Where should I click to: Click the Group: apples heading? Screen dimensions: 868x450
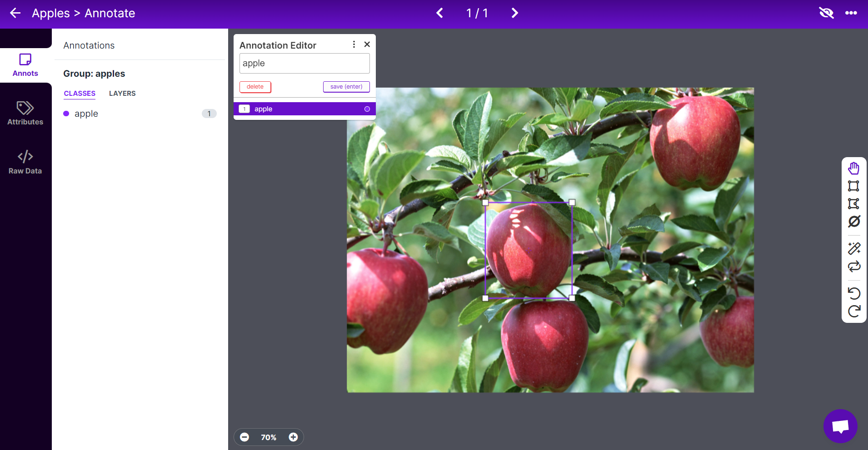tap(94, 74)
